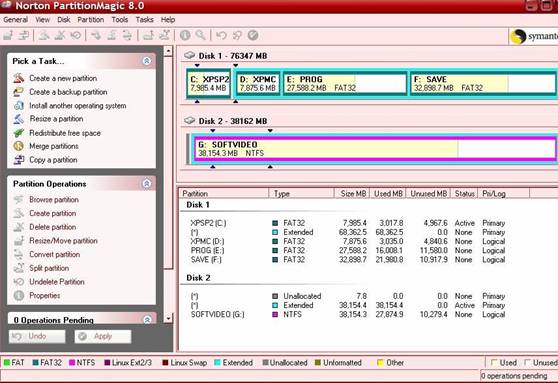Sort by the Size MB column header
Image resolution: width=558 pixels, height=383 pixels.
tap(352, 193)
